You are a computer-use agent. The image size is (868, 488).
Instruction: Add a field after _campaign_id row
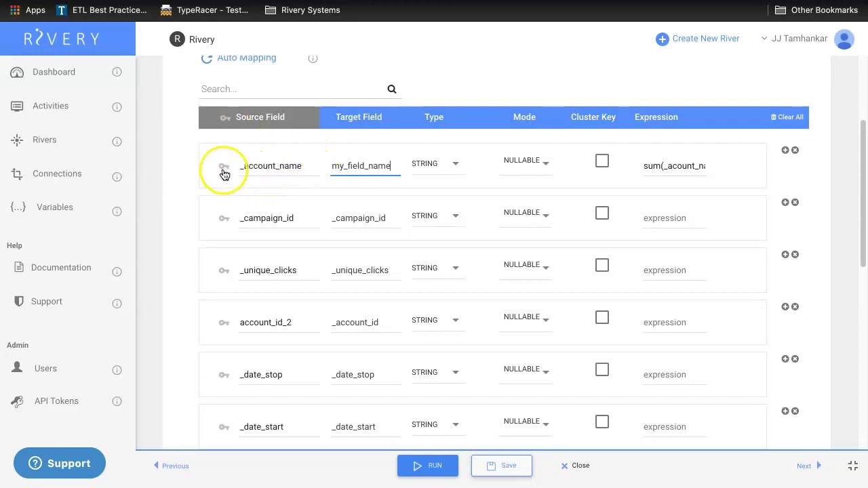click(785, 202)
